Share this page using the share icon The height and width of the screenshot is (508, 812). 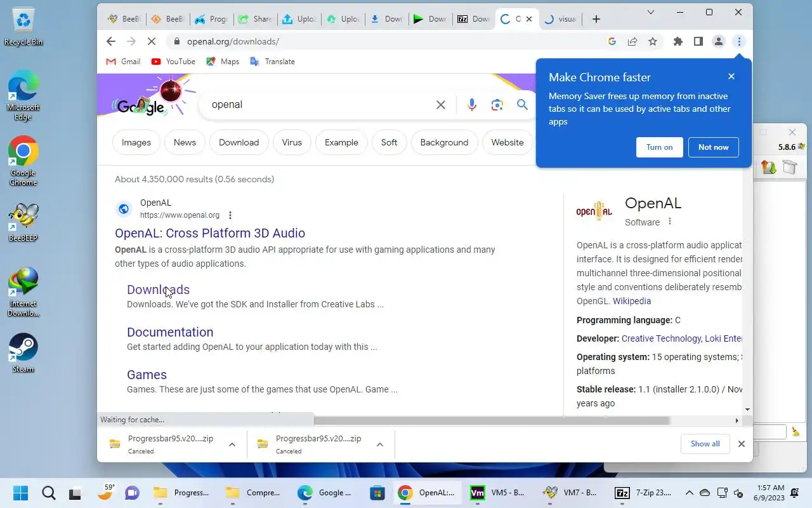click(632, 41)
